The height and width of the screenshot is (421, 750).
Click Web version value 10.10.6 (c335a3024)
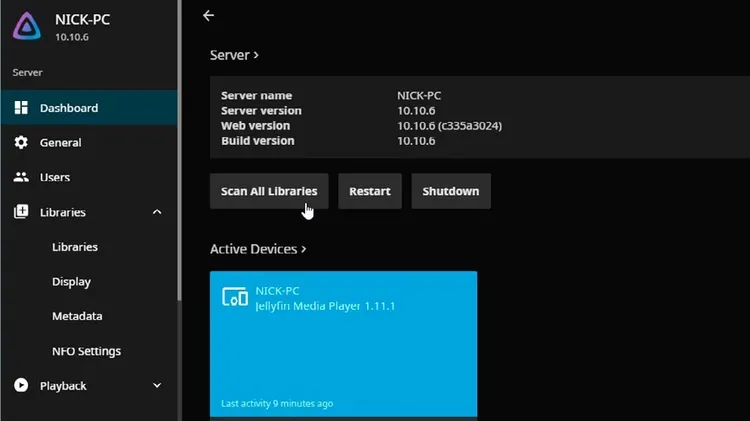[x=450, y=126]
